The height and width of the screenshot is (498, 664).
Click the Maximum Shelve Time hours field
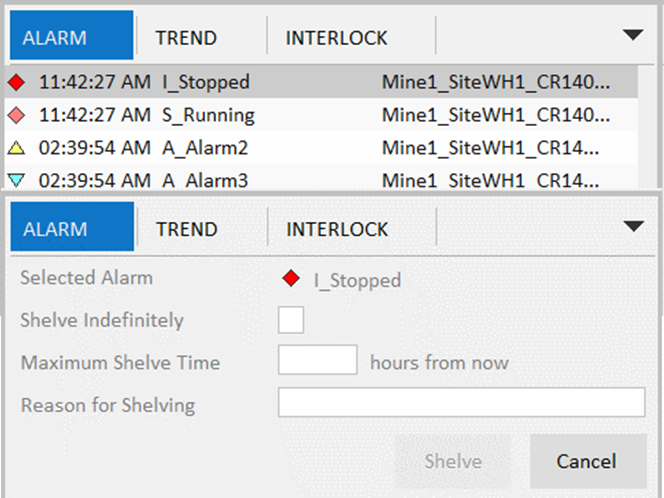click(317, 361)
